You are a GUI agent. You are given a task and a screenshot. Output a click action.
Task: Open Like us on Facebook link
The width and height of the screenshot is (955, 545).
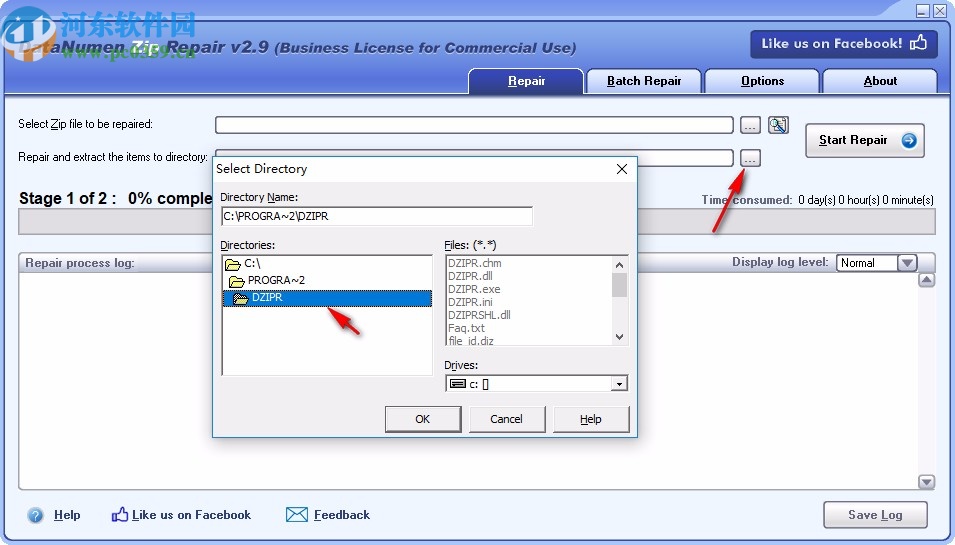191,515
